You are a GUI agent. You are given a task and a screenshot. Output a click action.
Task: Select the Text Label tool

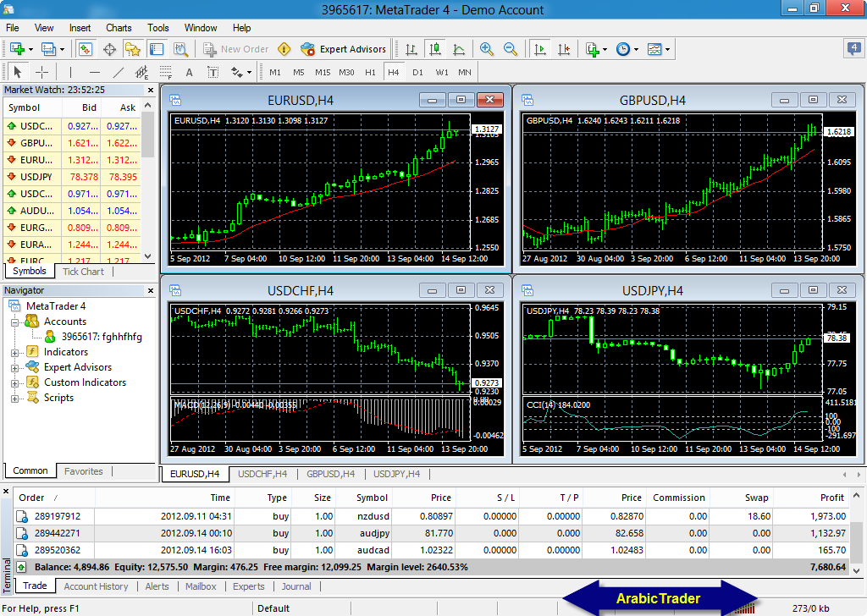(213, 72)
